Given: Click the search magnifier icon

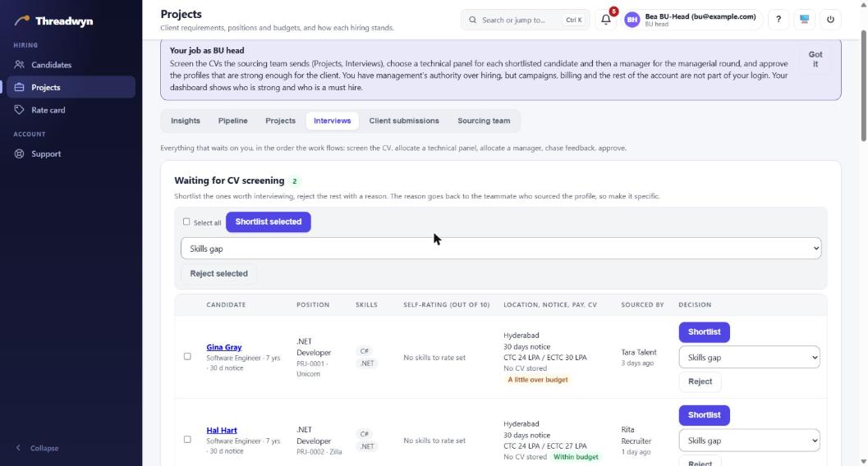Looking at the screenshot, I should pyautogui.click(x=473, y=20).
